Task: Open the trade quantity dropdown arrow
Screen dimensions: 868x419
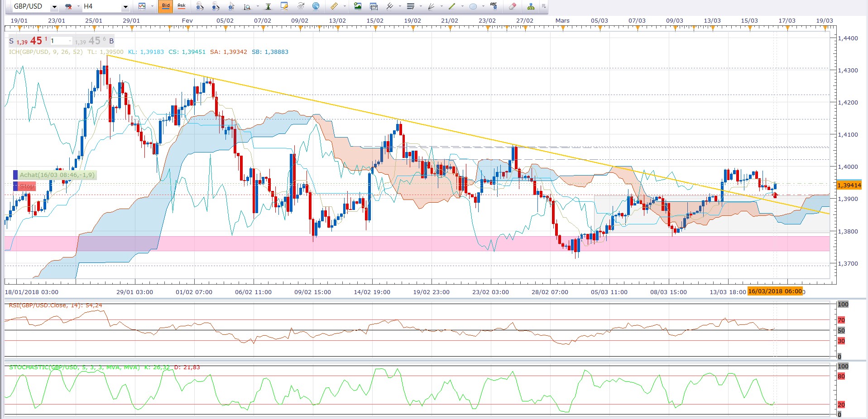Action: 70,41
